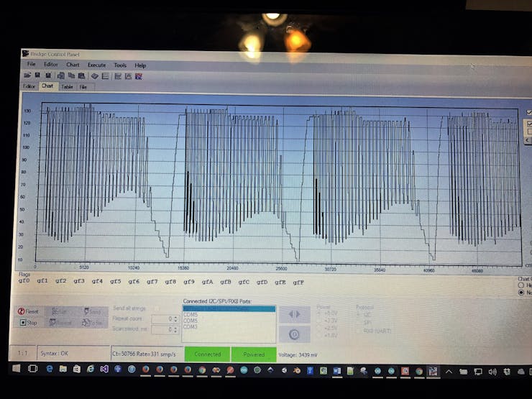Click the 1:1 cursor position status field
Image resolution: width=532 pixels, height=399 pixels.
pyautogui.click(x=22, y=353)
